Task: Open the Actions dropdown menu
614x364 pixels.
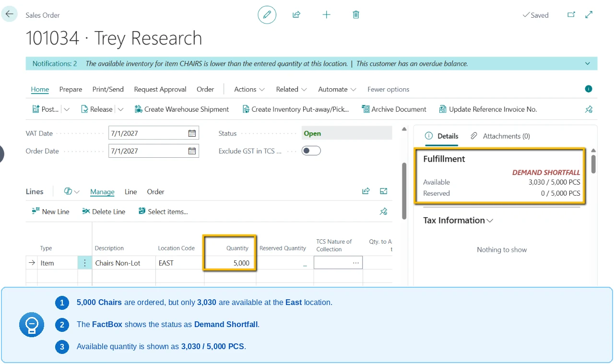Action: coord(249,89)
